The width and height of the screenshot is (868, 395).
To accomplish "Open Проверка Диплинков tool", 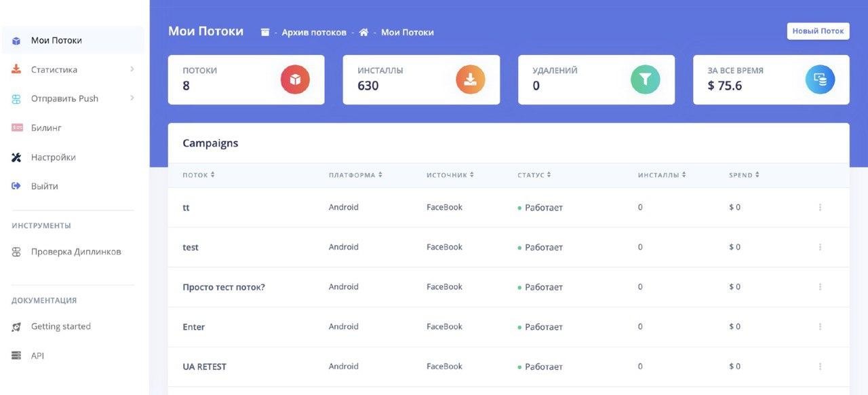I will [75, 252].
